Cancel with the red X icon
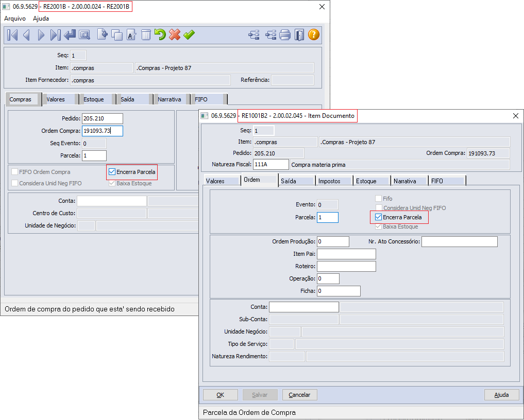The height and width of the screenshot is (420, 524). pyautogui.click(x=175, y=34)
